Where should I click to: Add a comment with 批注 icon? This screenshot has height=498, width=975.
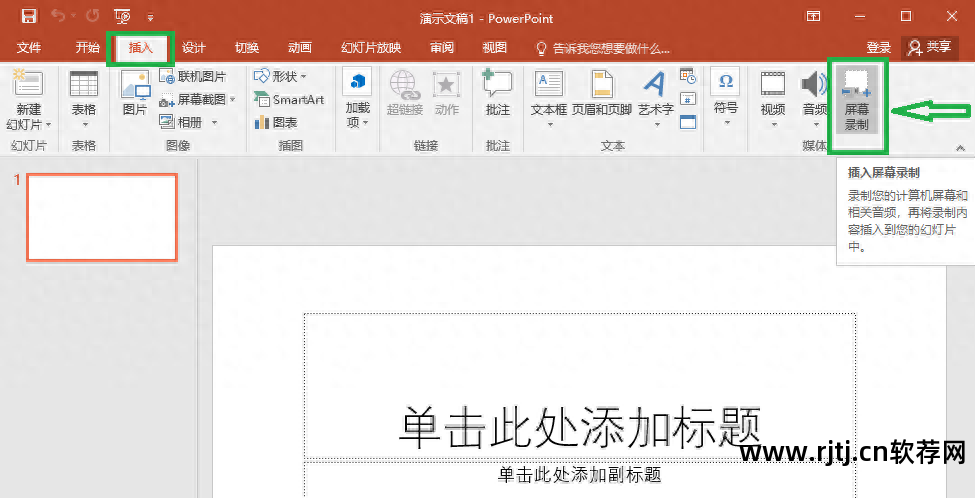(x=497, y=95)
